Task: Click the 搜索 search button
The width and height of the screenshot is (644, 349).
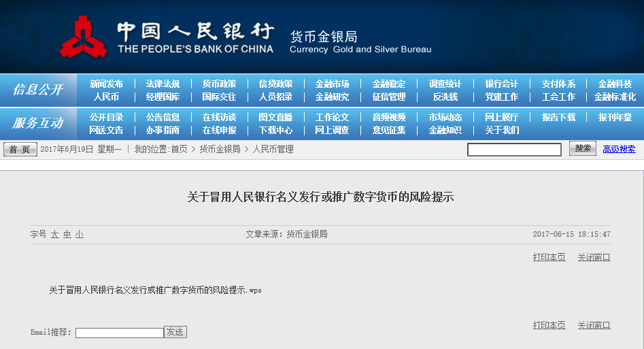Action: click(582, 149)
